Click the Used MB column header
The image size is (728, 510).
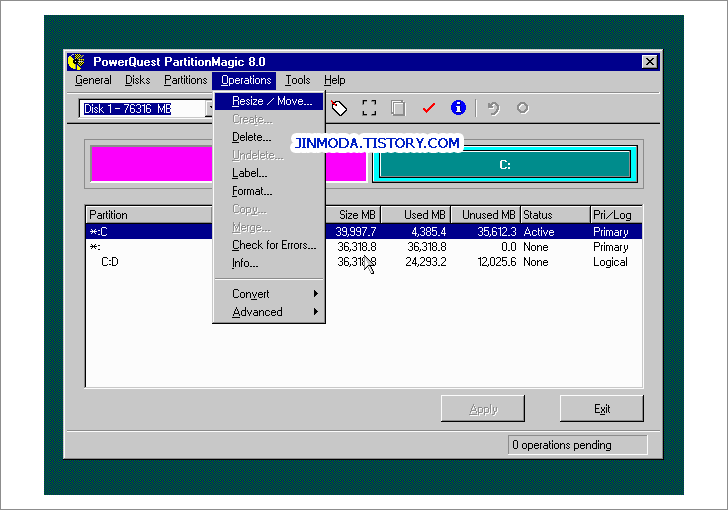tap(416, 215)
